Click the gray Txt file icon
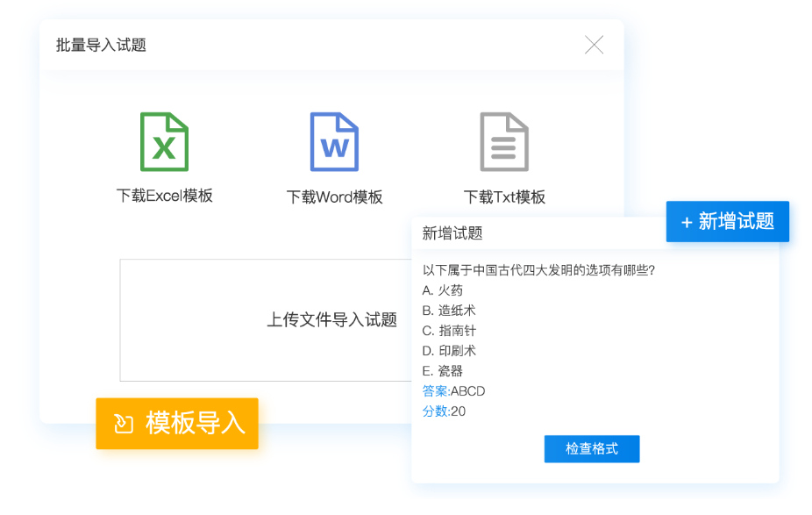Screen dimensions: 812x515 pos(503,142)
